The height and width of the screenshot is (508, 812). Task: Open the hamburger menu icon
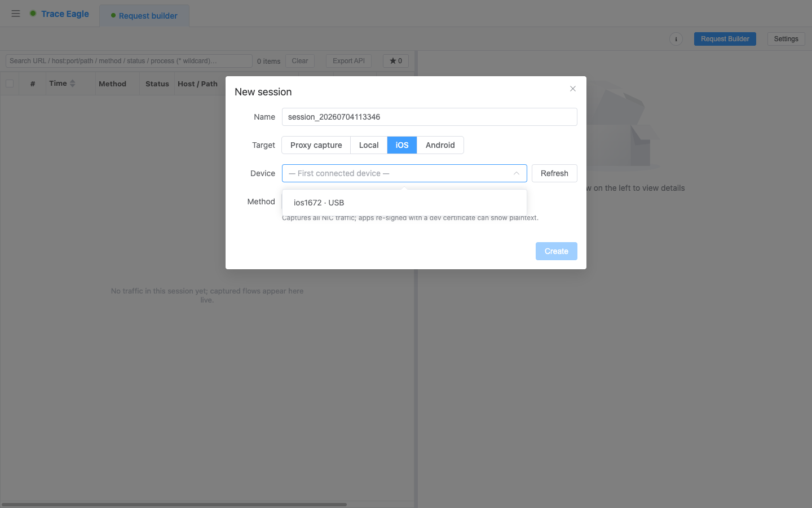(x=16, y=14)
